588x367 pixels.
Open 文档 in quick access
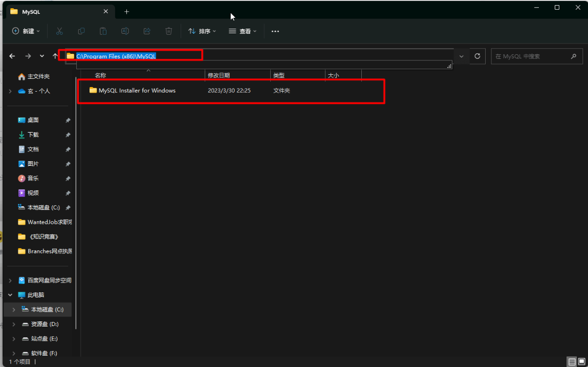click(x=29, y=149)
